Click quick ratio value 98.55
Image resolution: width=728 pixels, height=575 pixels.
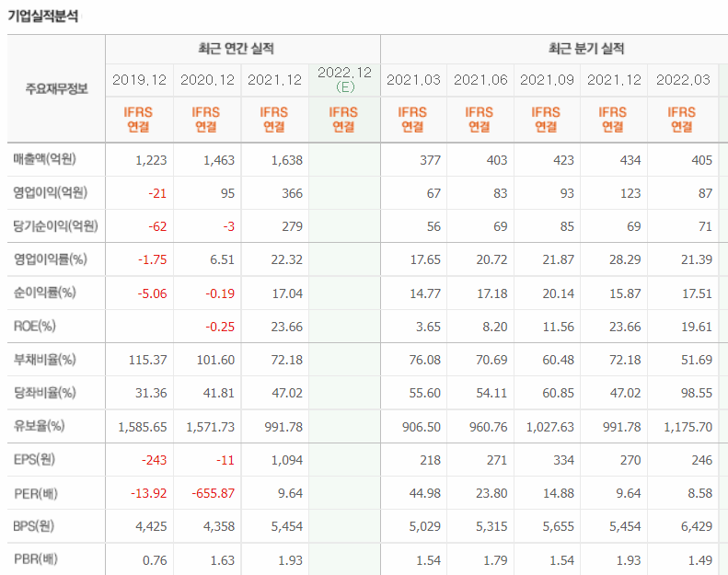coord(697,394)
